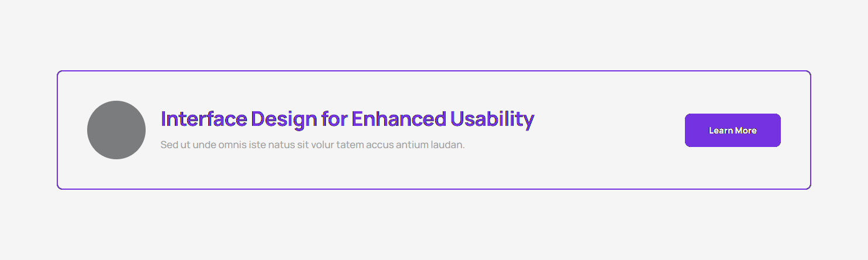Click the word "Enhanced" in the heading
Viewport: 868px width, 260px height.
coord(399,119)
